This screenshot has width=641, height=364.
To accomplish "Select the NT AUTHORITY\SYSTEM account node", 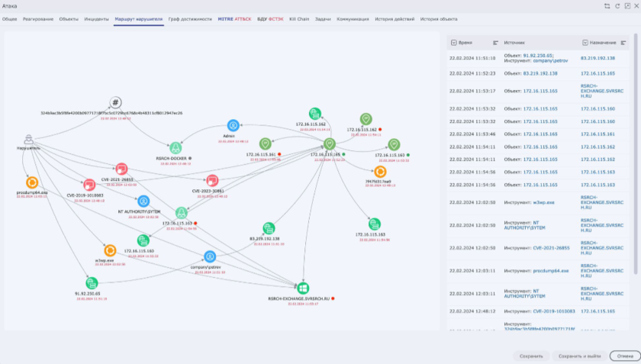I will pos(143,201).
